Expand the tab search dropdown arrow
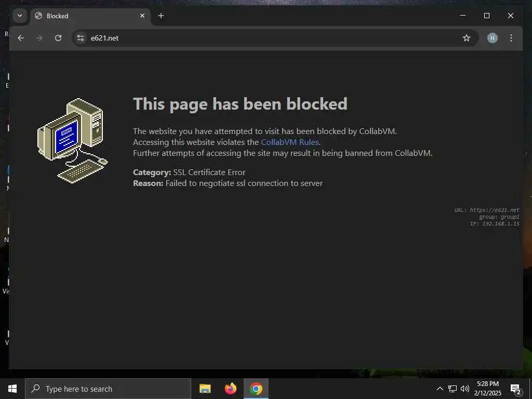This screenshot has height=399, width=532. point(20,16)
